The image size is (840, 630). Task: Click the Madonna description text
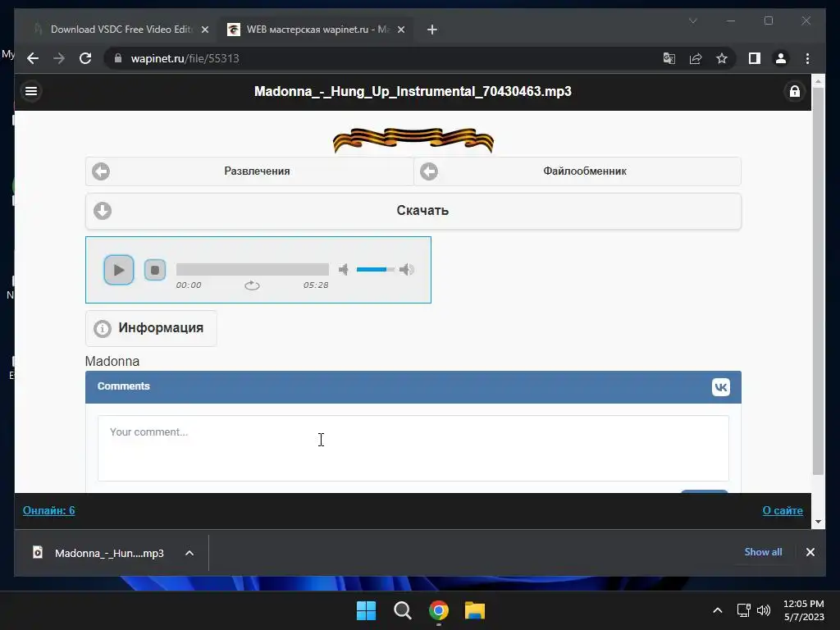pyautogui.click(x=112, y=362)
